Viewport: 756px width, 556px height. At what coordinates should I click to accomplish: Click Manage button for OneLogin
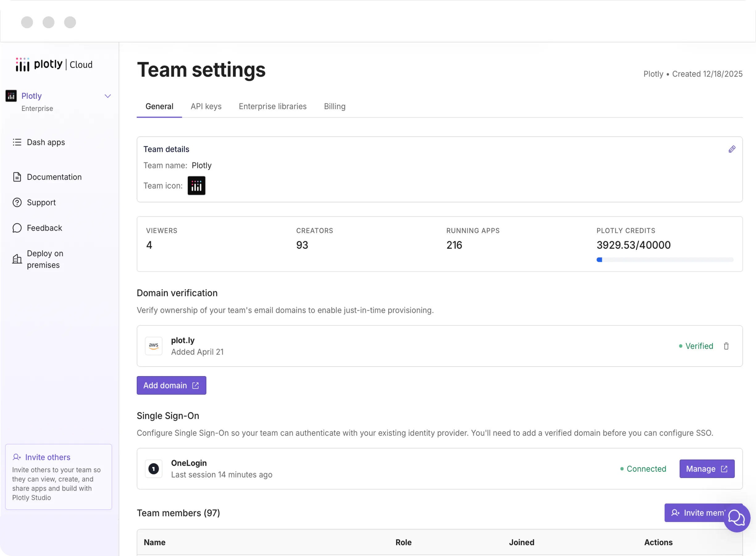pyautogui.click(x=707, y=469)
